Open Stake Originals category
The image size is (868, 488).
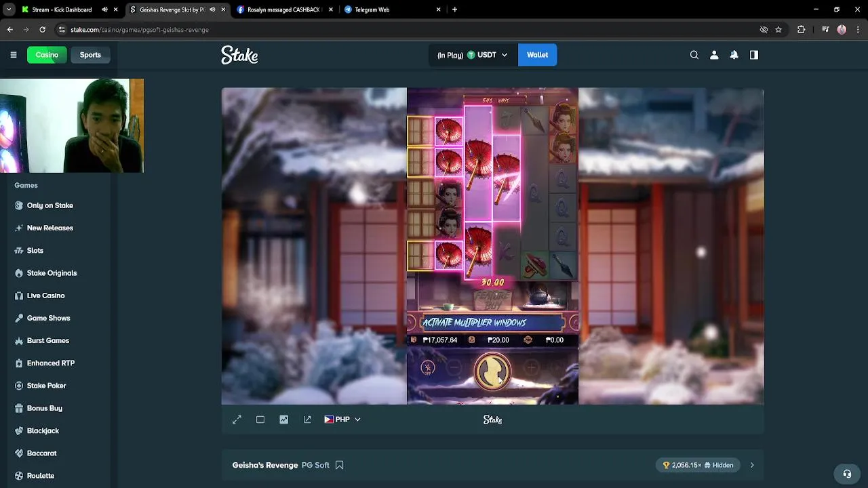(52, 273)
